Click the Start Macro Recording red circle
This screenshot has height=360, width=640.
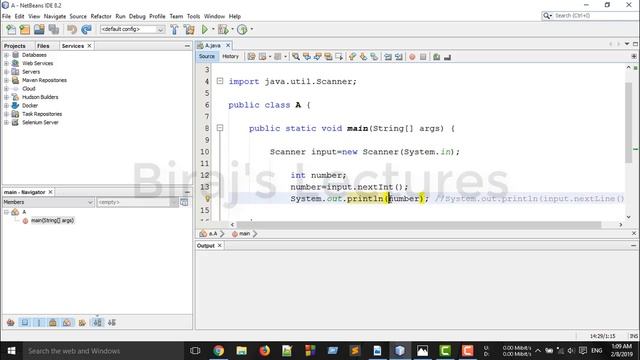click(412, 57)
